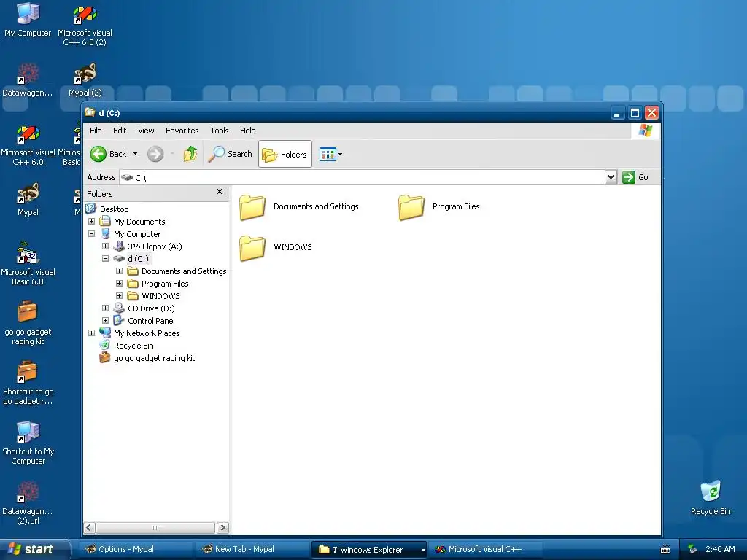Open the Mypal raccoon desktop shortcut

[x=28, y=200]
